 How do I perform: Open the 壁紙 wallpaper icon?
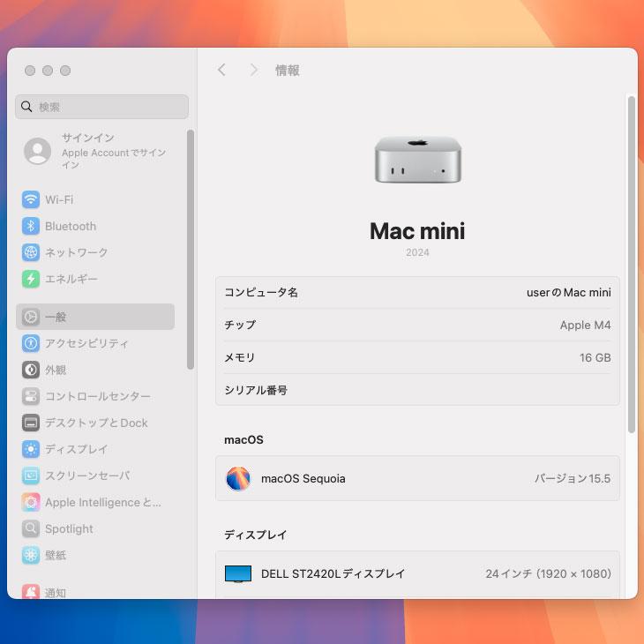(x=31, y=555)
